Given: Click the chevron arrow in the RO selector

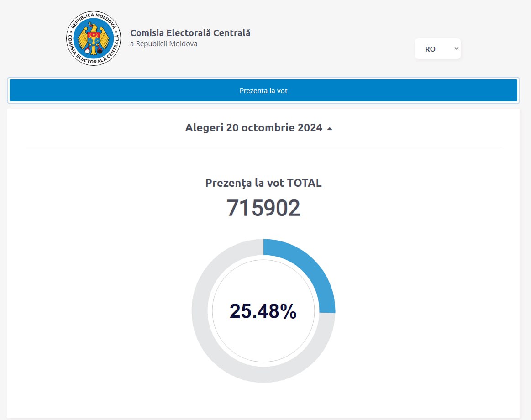Looking at the screenshot, I should tap(456, 48).
